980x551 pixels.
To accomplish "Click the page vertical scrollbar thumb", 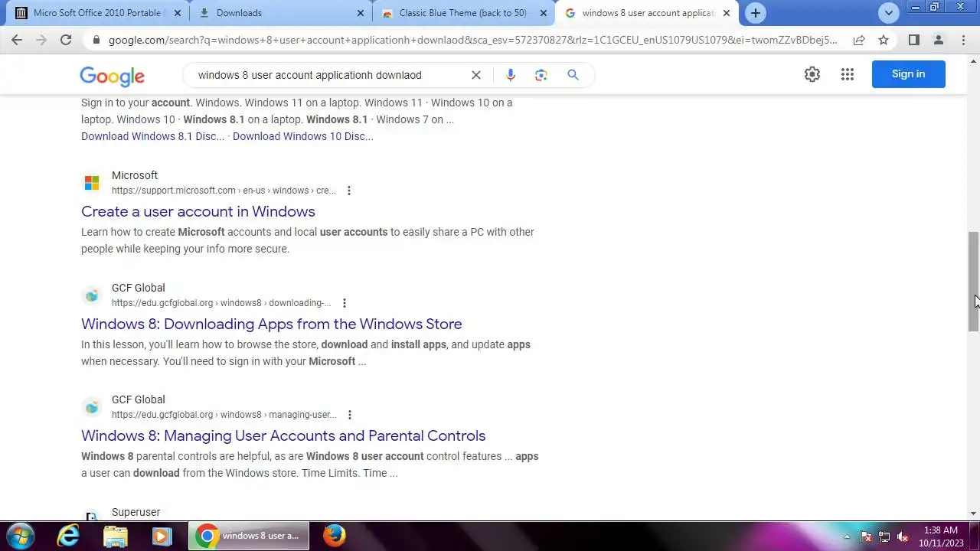I will coord(973,281).
